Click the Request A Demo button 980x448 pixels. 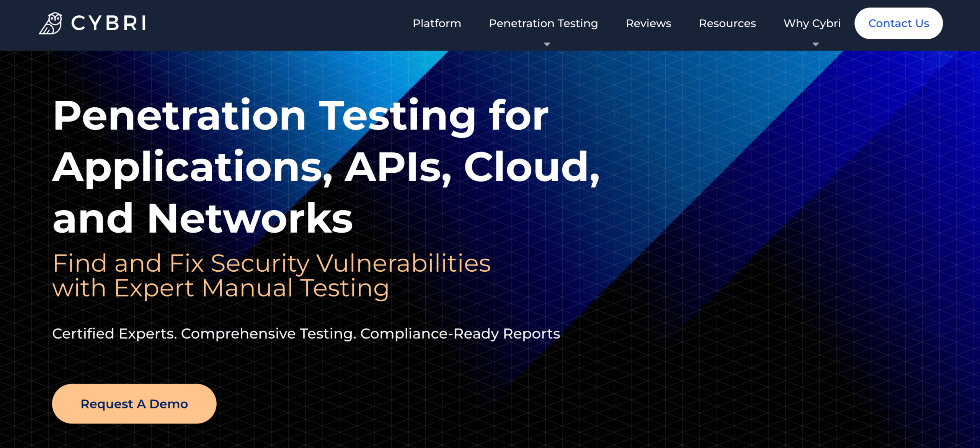(134, 404)
